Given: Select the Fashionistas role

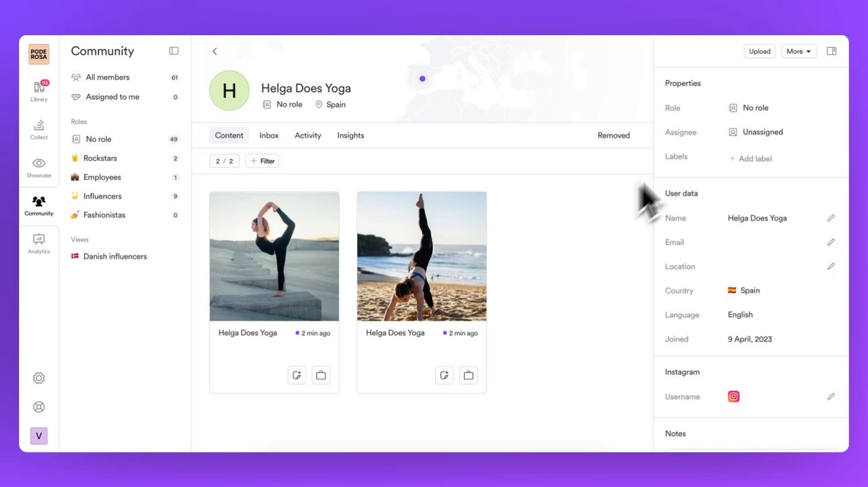Looking at the screenshot, I should [x=125, y=215].
